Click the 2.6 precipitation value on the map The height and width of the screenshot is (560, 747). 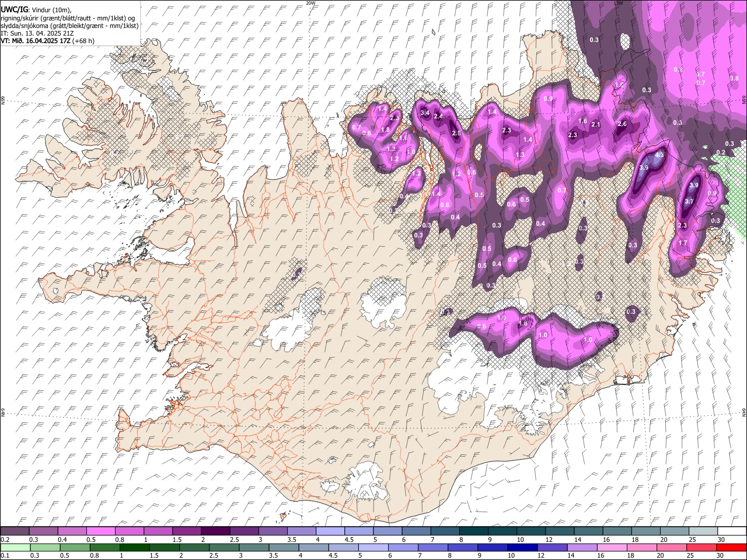pos(622,124)
